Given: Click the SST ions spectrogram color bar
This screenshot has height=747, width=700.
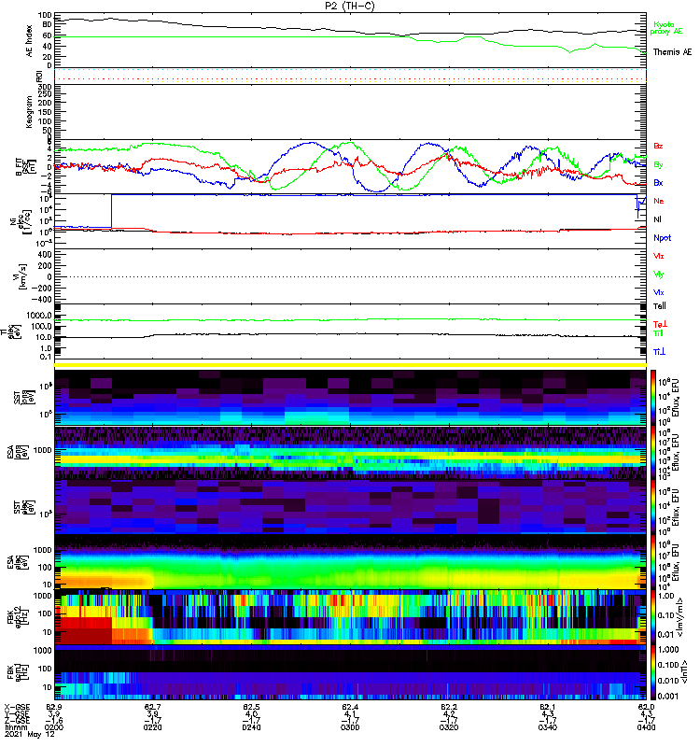Looking at the screenshot, I should (653, 398).
